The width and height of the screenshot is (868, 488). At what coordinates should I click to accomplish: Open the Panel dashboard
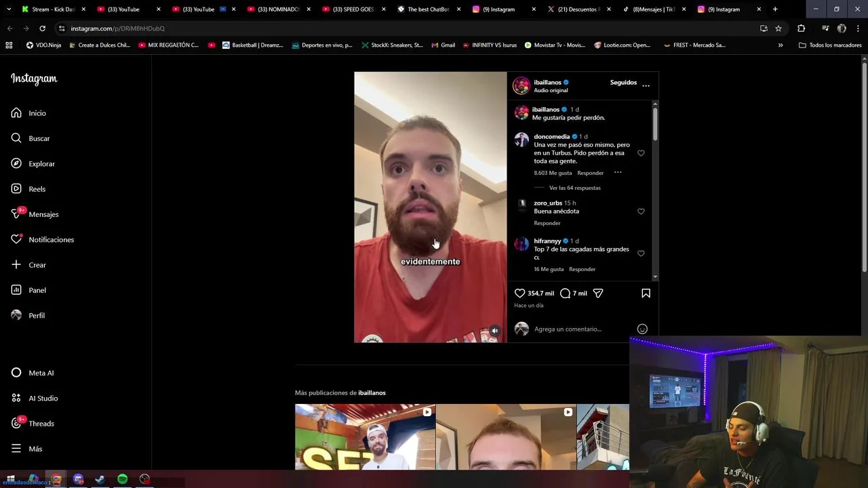click(x=28, y=290)
